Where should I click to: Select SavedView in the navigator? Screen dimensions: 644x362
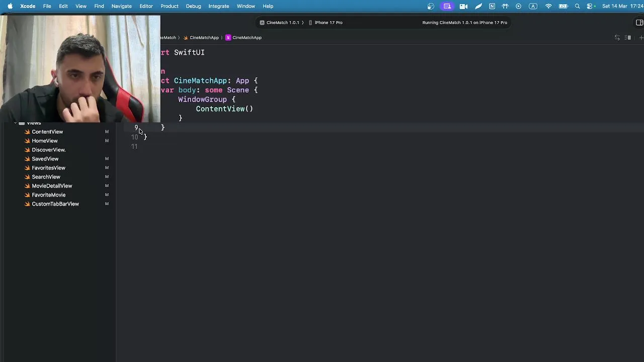(45, 159)
